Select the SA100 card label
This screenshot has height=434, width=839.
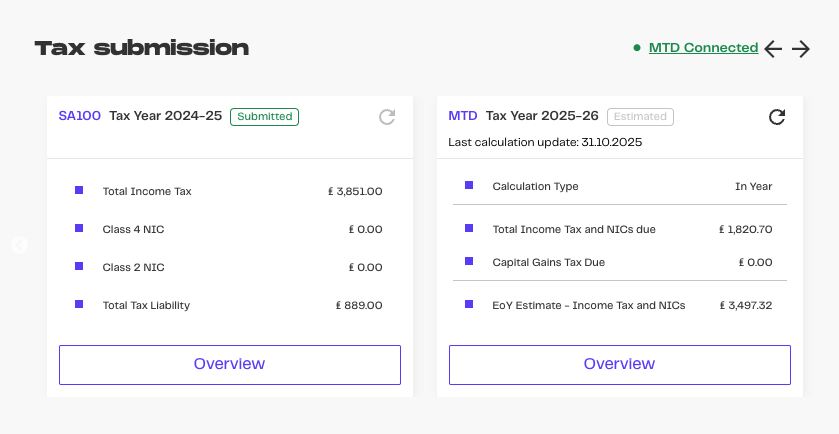[80, 116]
